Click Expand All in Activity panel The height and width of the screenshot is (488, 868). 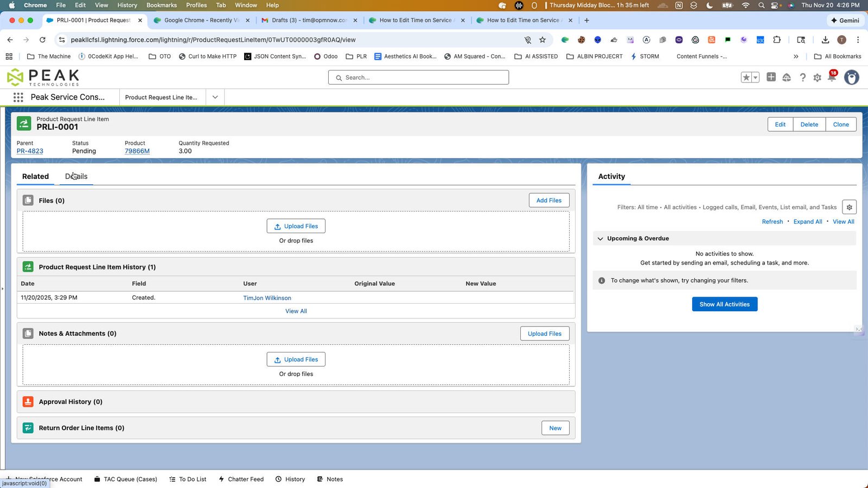click(807, 222)
